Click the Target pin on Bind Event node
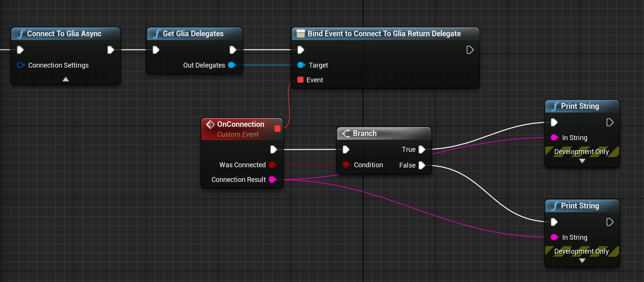644x282 pixels. coord(301,65)
